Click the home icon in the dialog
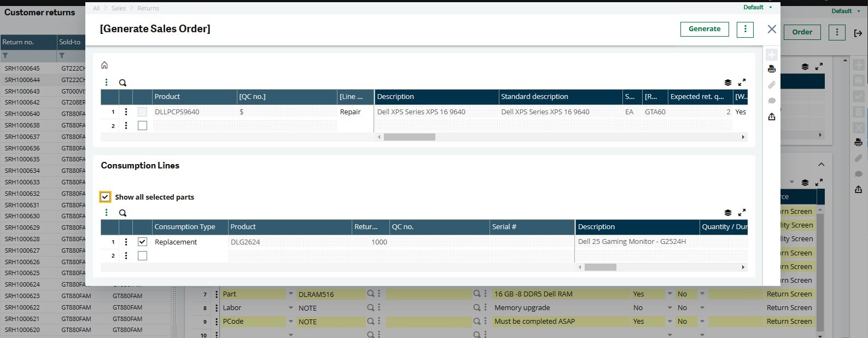The height and width of the screenshot is (338, 868). pos(104,65)
